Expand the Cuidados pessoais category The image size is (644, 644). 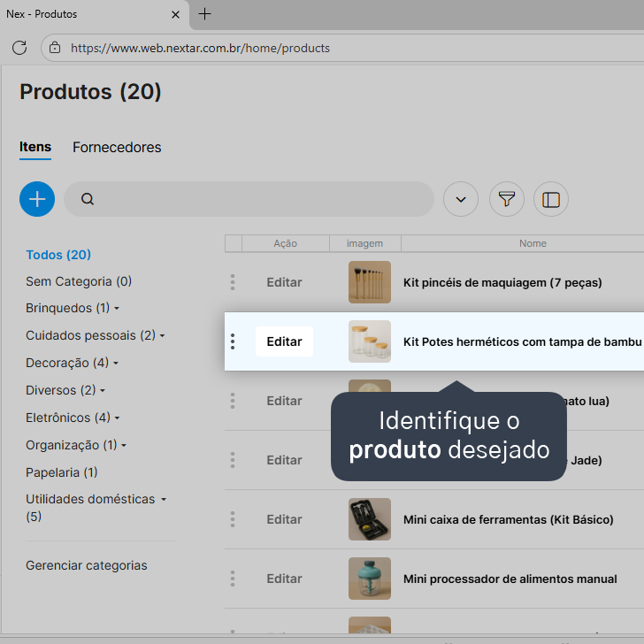pyautogui.click(x=162, y=335)
